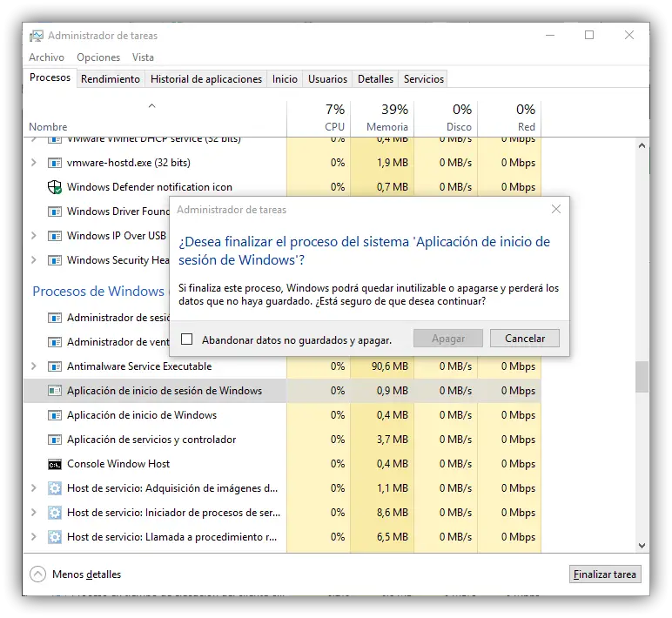Select the Console Window Host row
This screenshot has height=618, width=672.
point(282,464)
